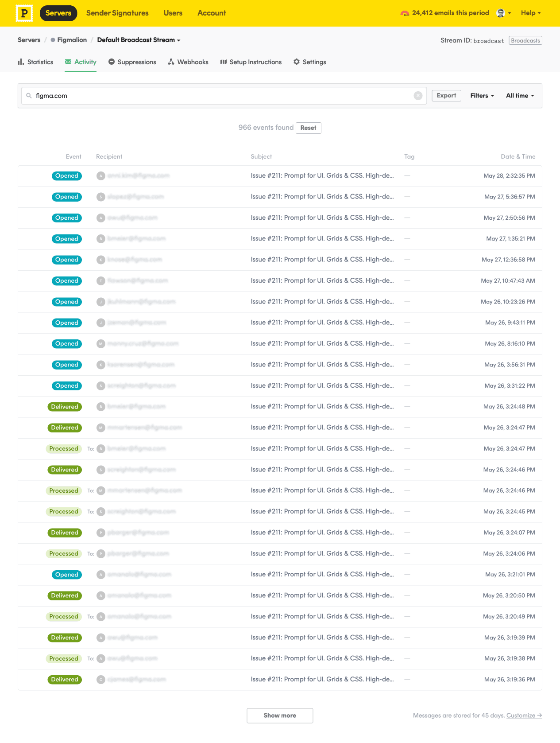Click Opened badge in May 28, 2:32:35 PM row
The image size is (560, 743).
(67, 176)
